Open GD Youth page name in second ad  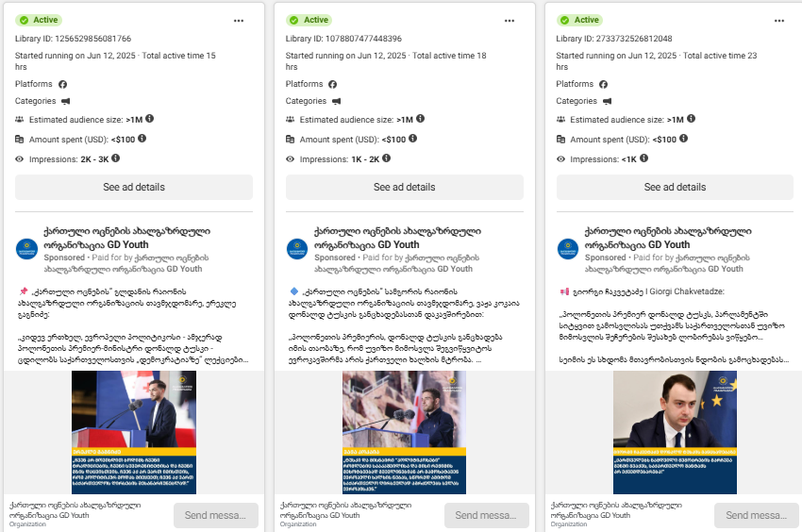pos(397,238)
